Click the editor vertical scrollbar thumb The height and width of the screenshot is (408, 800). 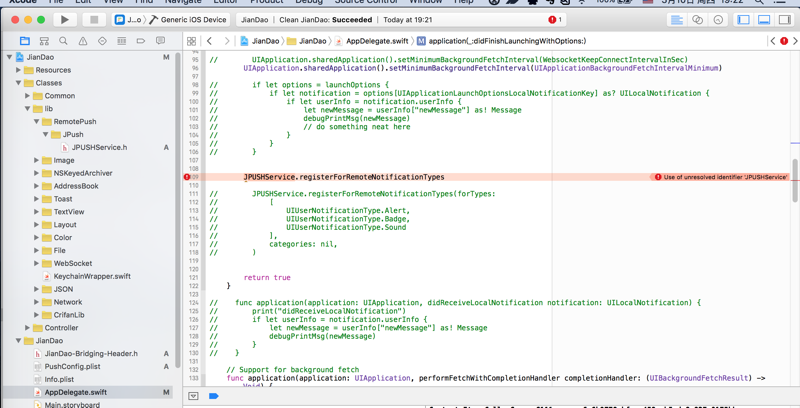[x=795, y=179]
